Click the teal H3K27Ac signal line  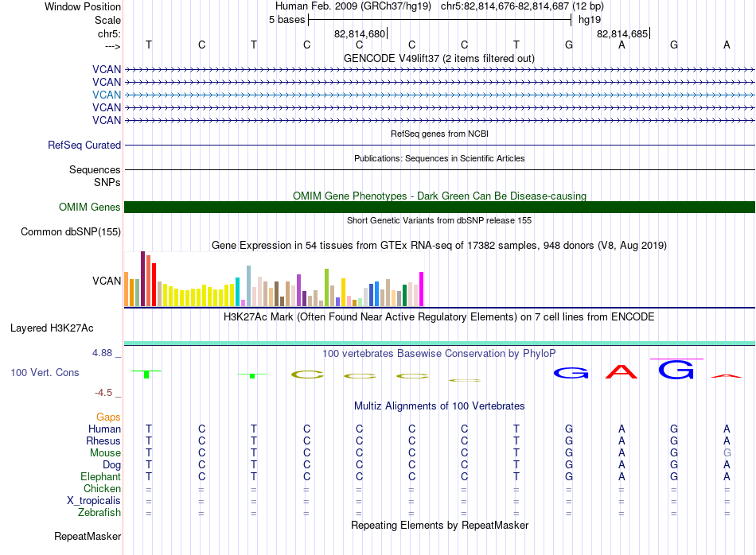pyautogui.click(x=440, y=343)
